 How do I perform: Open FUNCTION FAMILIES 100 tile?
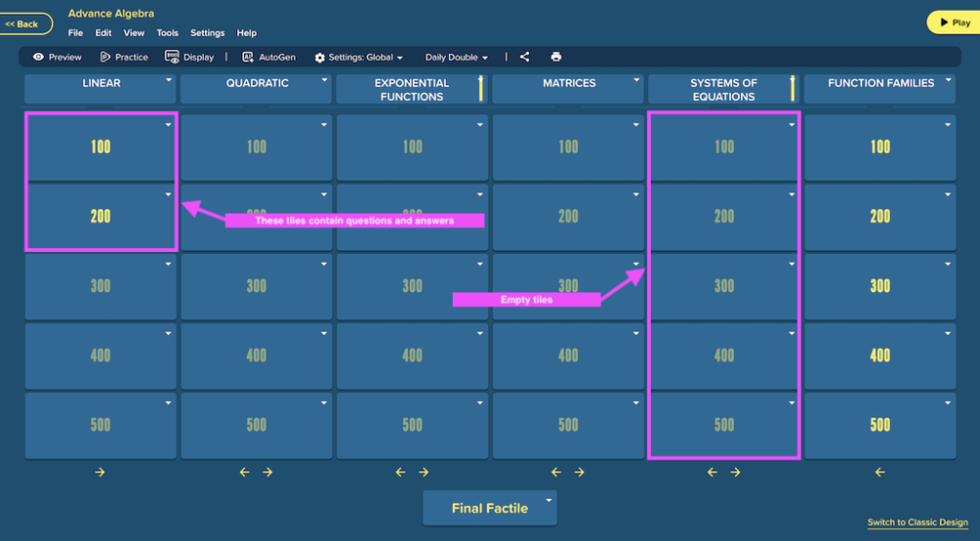880,147
